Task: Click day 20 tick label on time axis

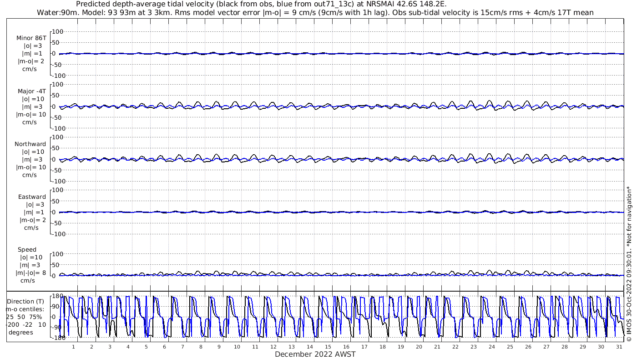Action: [x=419, y=347]
